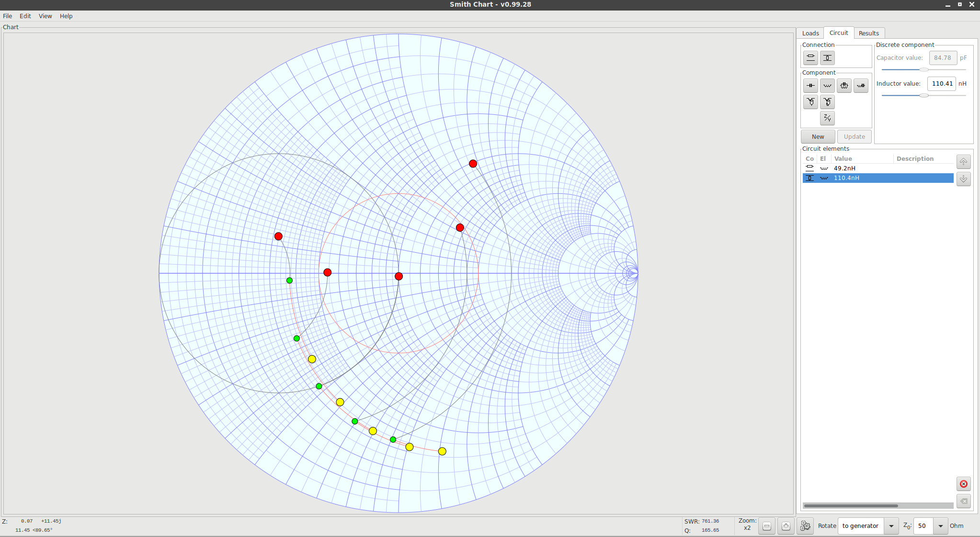The height and width of the screenshot is (537, 980).
Task: Click the yellow marker at curve end
Action: click(x=442, y=451)
